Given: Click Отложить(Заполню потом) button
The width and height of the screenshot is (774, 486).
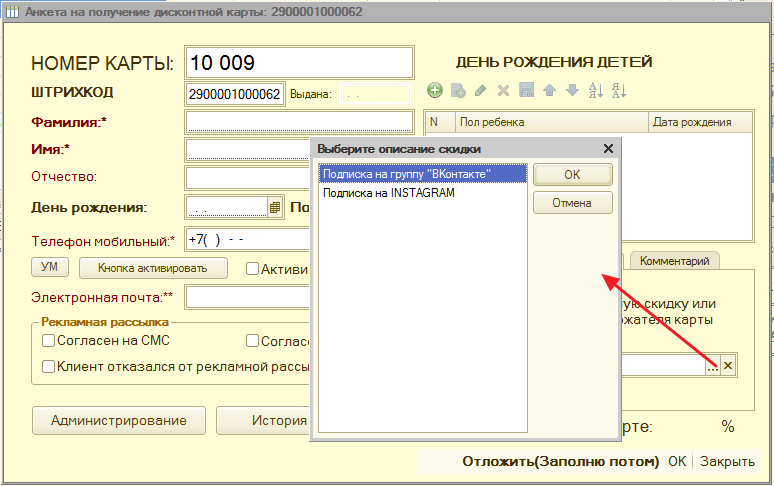Looking at the screenshot, I should [x=560, y=462].
